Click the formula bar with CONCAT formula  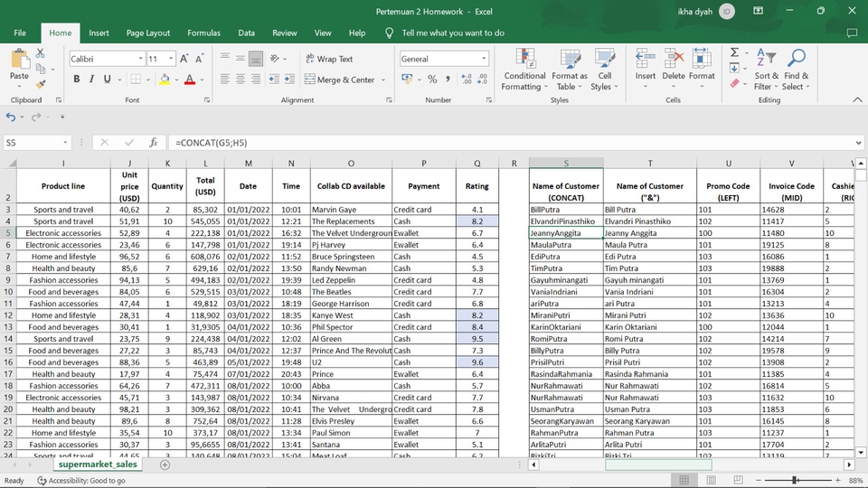509,143
